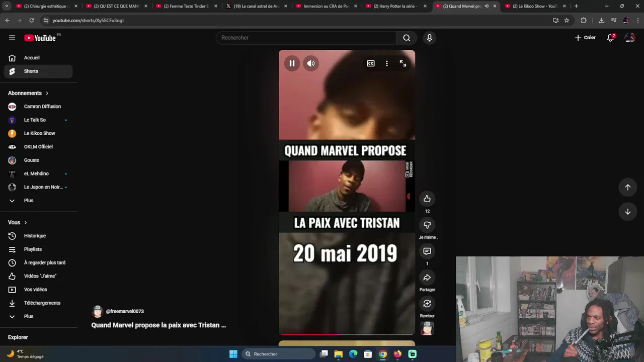644x362 pixels.
Task: Open the Camron Diffusion channel
Action: point(38,107)
